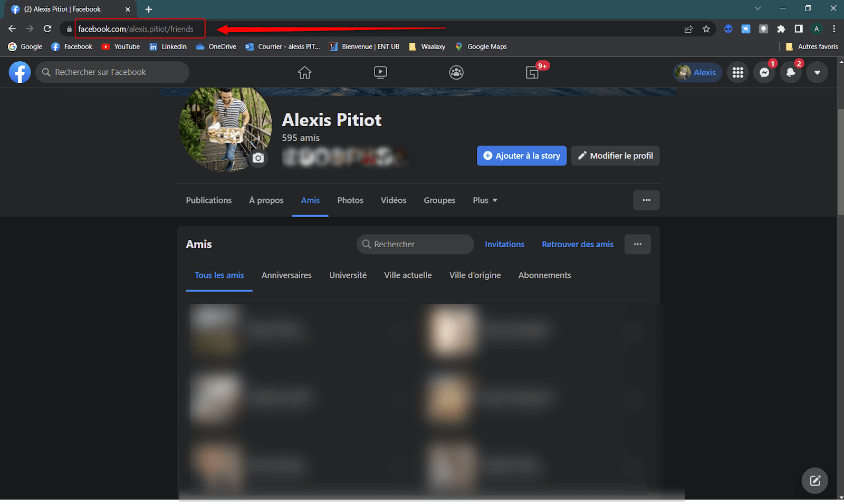Select the Tous les amis tab
Screen dimensions: 844x504
(x=219, y=275)
